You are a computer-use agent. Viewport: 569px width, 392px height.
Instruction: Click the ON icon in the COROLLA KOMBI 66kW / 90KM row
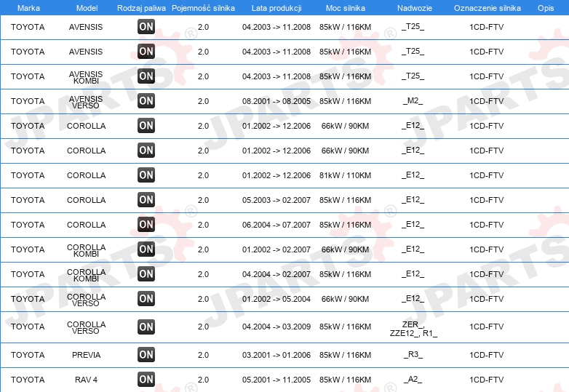(x=146, y=249)
